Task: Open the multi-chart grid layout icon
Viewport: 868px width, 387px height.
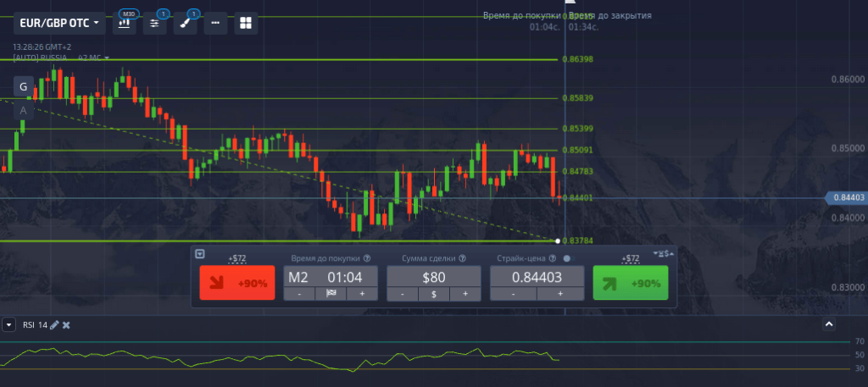Action: [x=245, y=23]
